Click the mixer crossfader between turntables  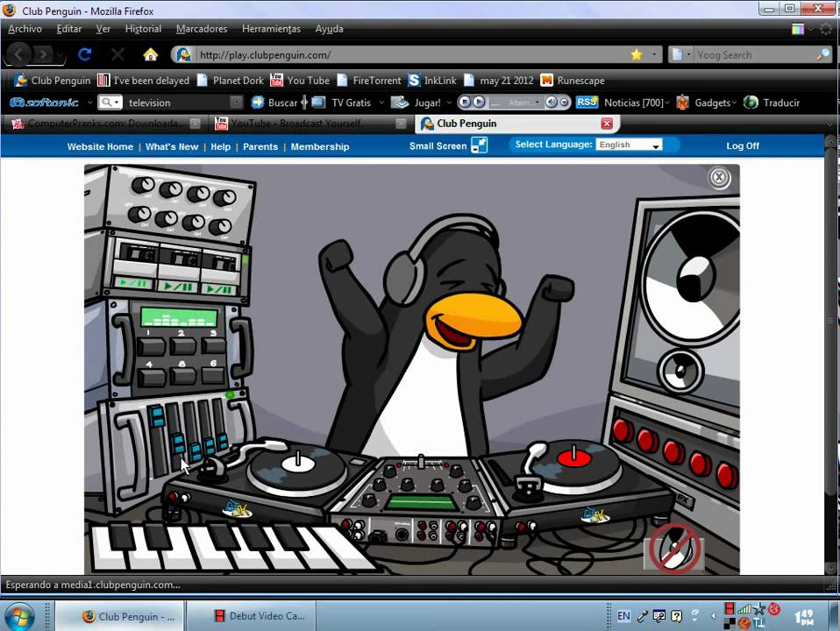click(x=421, y=462)
